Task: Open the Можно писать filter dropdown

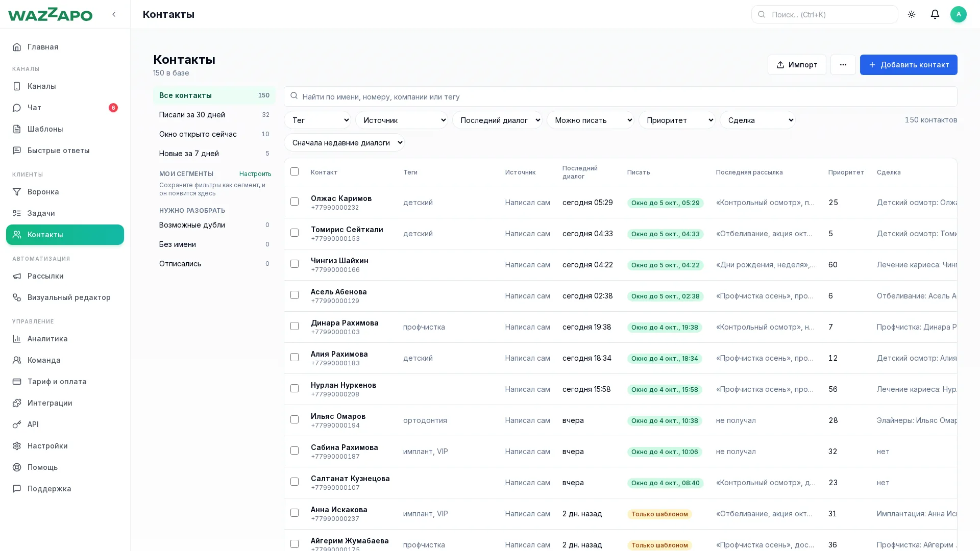Action: pyautogui.click(x=591, y=120)
